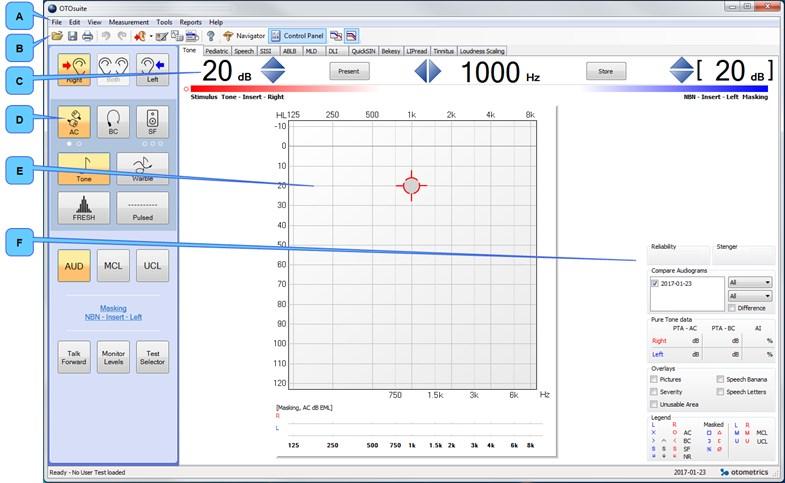Enable the Severity overlay

click(x=654, y=391)
